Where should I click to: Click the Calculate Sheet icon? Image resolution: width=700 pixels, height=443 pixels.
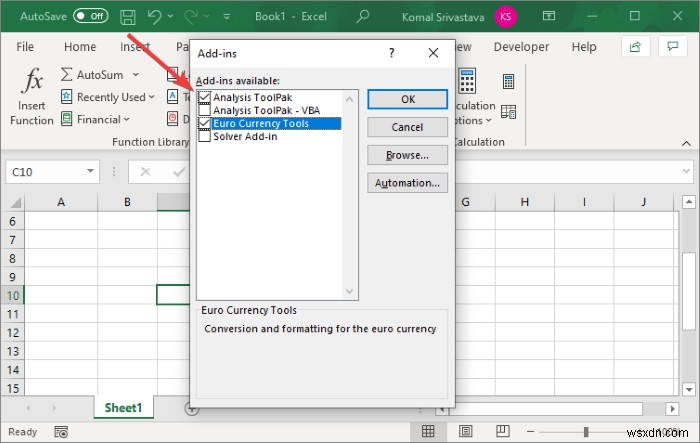508,112
